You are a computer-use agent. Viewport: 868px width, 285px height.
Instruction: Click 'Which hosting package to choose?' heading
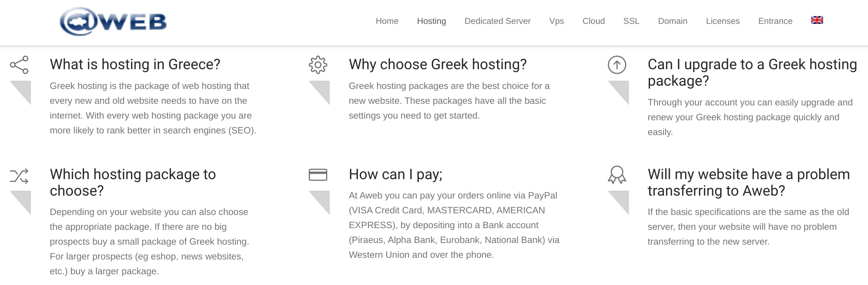point(133,182)
